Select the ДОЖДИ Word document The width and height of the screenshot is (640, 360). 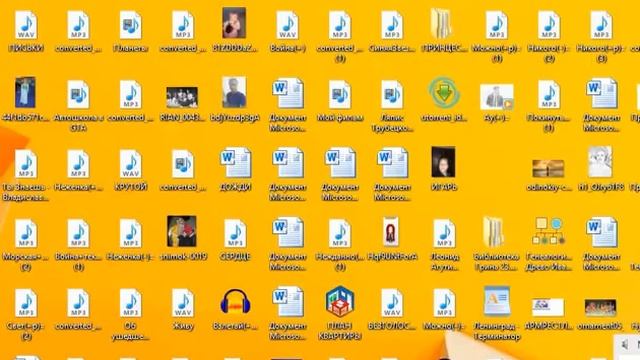click(x=236, y=163)
